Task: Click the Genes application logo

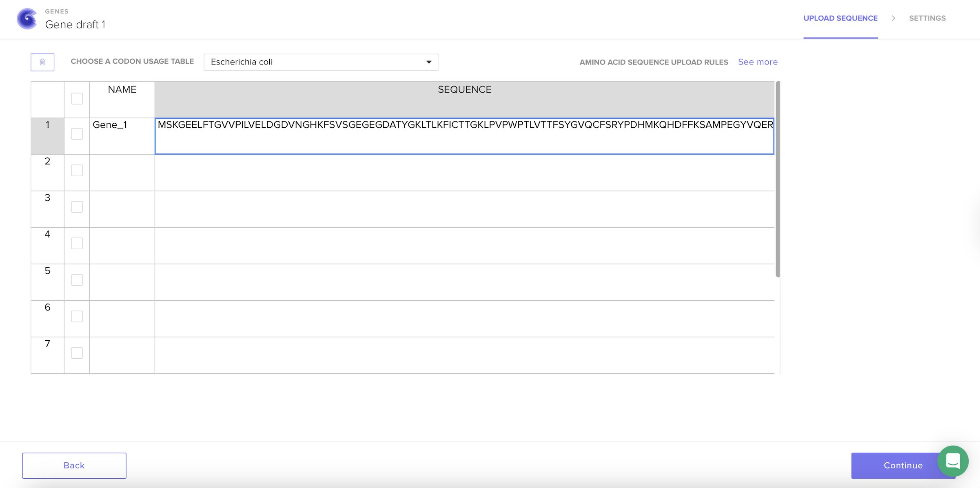Action: coord(27,18)
